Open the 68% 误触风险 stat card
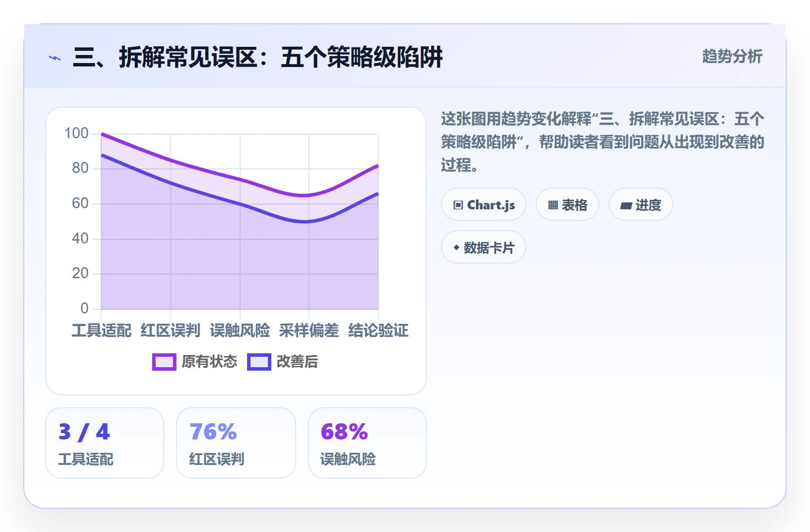The width and height of the screenshot is (810, 532). [367, 443]
